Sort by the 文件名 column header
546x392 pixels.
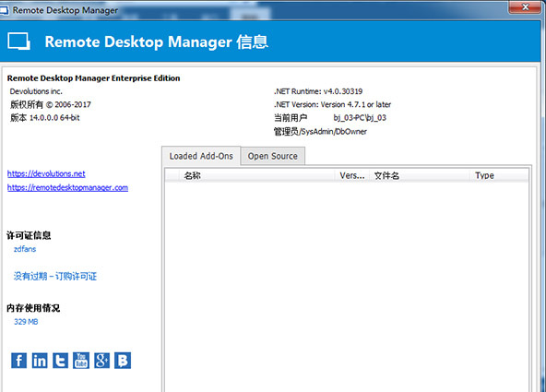coord(420,175)
